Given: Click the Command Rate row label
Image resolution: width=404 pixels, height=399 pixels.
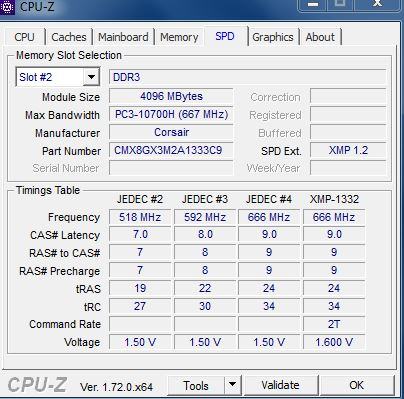Looking at the screenshot, I should [65, 324].
